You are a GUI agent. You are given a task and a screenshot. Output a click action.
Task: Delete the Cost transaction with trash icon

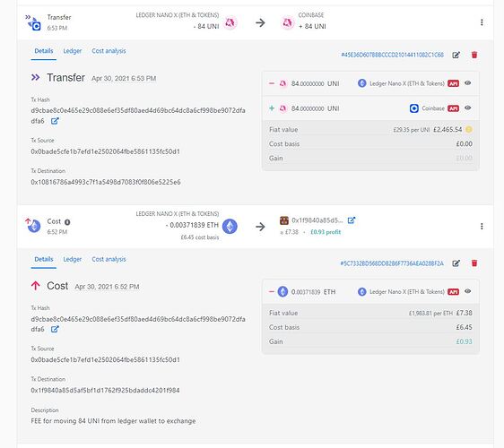point(474,263)
